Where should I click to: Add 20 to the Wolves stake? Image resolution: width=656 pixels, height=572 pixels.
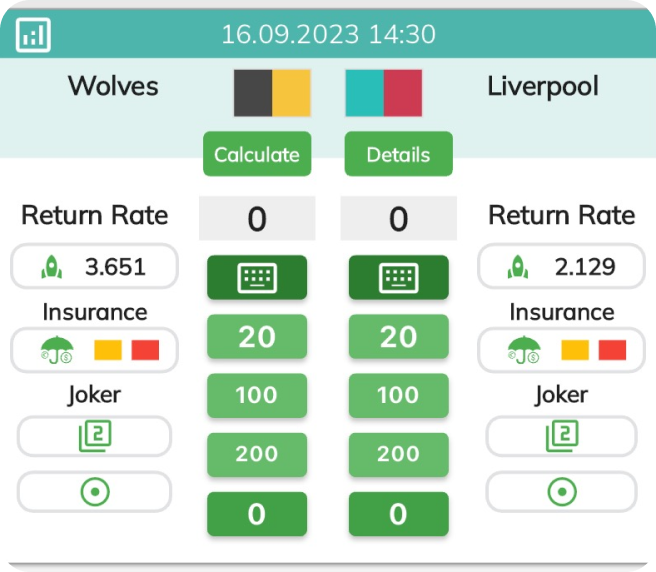click(256, 337)
